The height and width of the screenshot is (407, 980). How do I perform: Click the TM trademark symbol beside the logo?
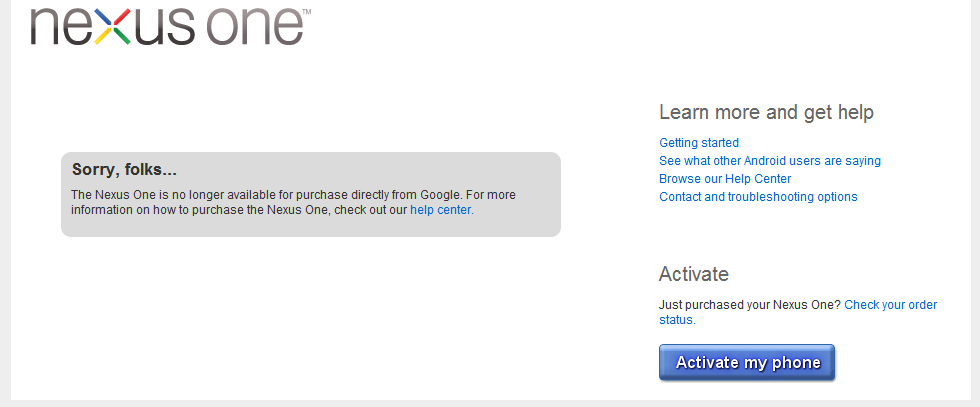[306, 12]
